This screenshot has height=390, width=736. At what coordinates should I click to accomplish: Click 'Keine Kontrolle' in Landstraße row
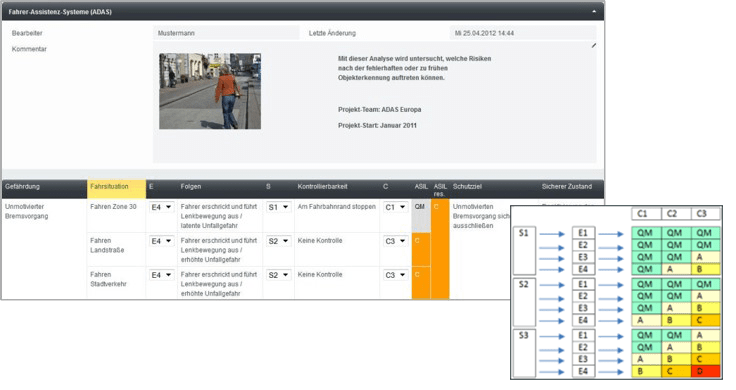coord(320,240)
